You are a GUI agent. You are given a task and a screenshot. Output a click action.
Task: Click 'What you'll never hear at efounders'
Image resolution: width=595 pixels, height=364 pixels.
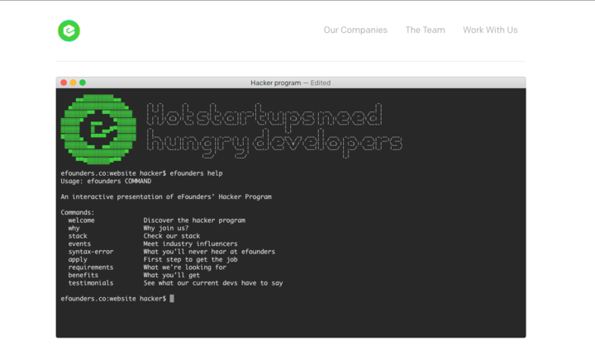pos(209,252)
